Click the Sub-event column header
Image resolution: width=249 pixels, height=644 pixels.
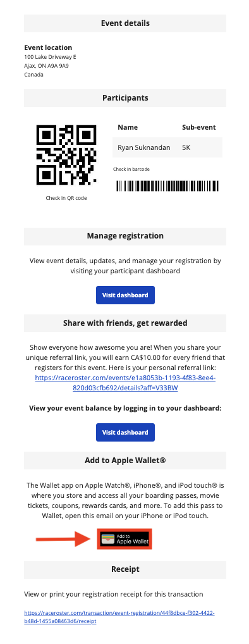(x=199, y=127)
